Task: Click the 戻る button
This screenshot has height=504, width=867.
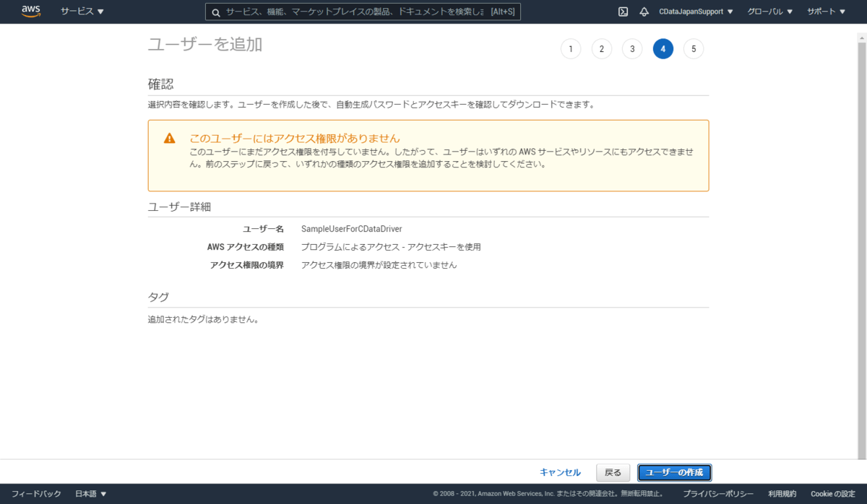Action: [x=613, y=472]
